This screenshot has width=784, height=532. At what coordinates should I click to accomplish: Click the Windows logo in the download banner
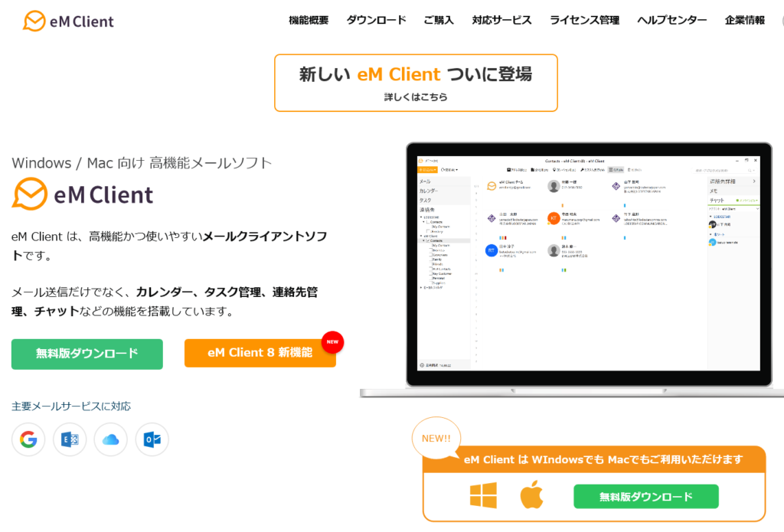point(485,496)
